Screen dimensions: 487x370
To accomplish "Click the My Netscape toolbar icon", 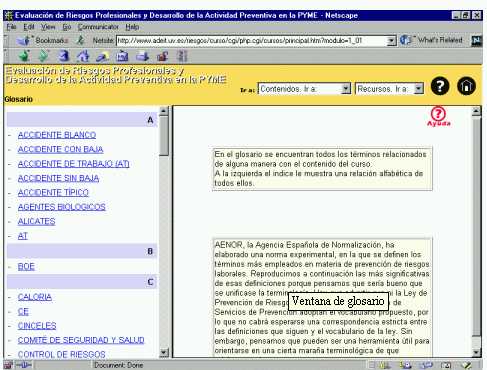I will [122, 56].
